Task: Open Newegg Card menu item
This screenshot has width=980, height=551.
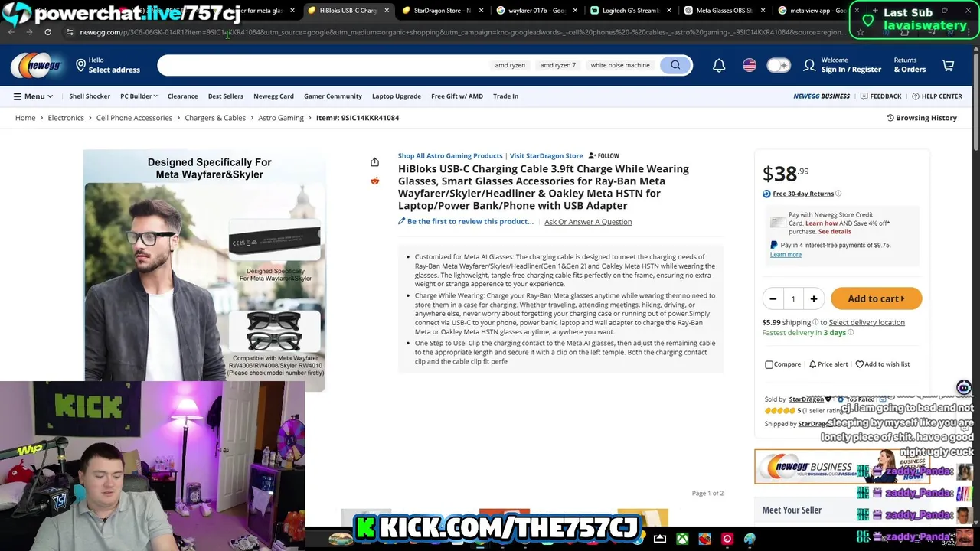Action: pos(273,96)
